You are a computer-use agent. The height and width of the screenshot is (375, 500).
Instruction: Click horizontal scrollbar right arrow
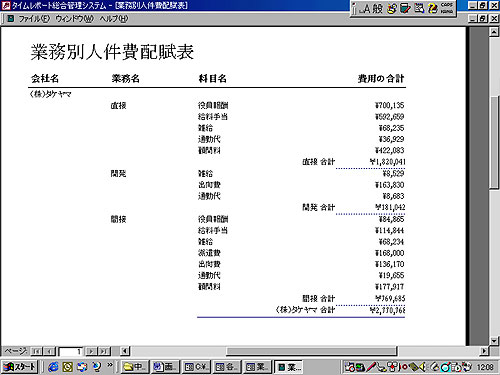tap(484, 351)
